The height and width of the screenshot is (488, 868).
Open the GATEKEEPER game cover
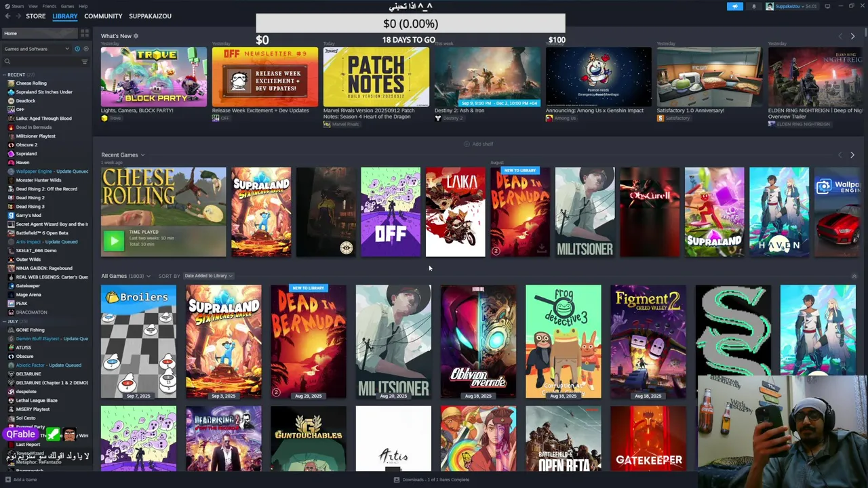click(x=648, y=439)
